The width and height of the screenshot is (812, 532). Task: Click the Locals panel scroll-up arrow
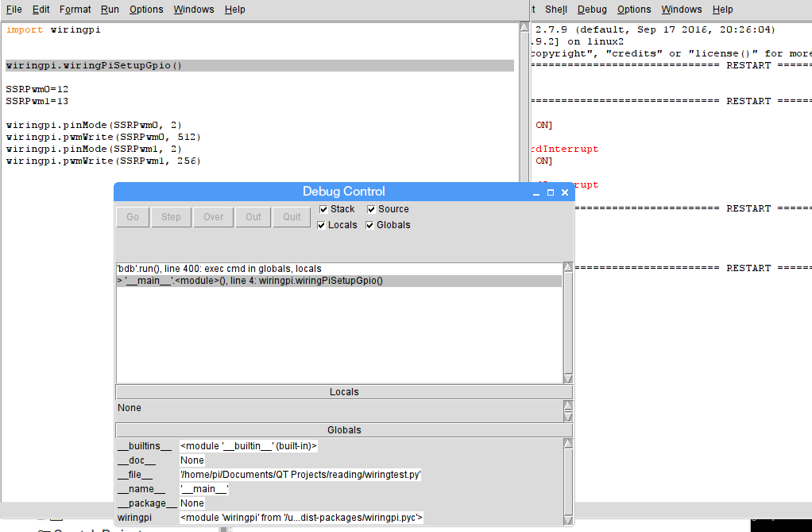(567, 405)
